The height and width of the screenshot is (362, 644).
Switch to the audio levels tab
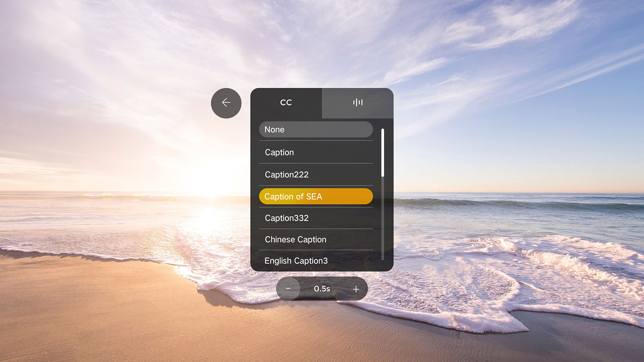(x=357, y=103)
